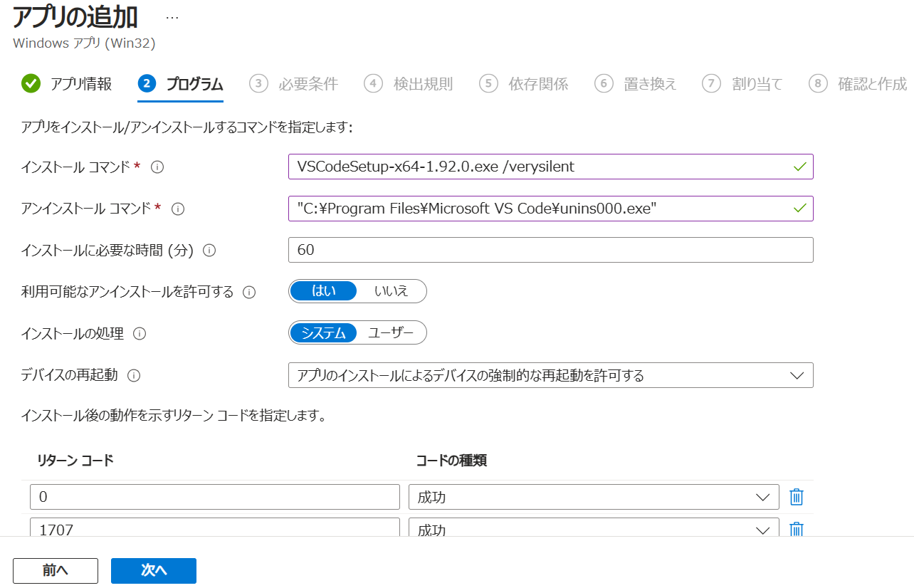914x588 pixels.
Task: Click info icon next to インストール コマンド
Action: 157,167
